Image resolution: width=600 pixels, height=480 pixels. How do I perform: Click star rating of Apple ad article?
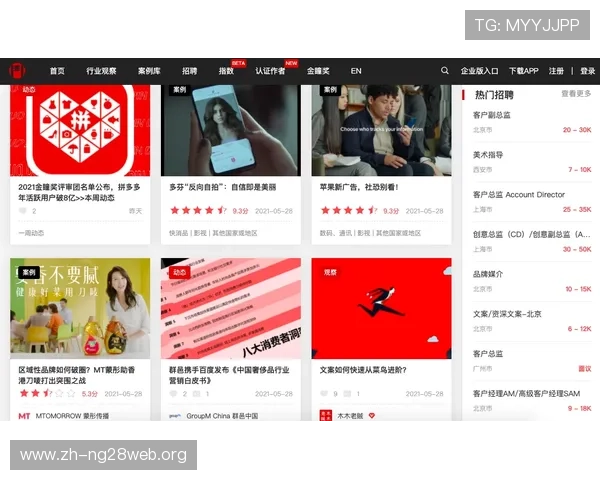click(349, 210)
